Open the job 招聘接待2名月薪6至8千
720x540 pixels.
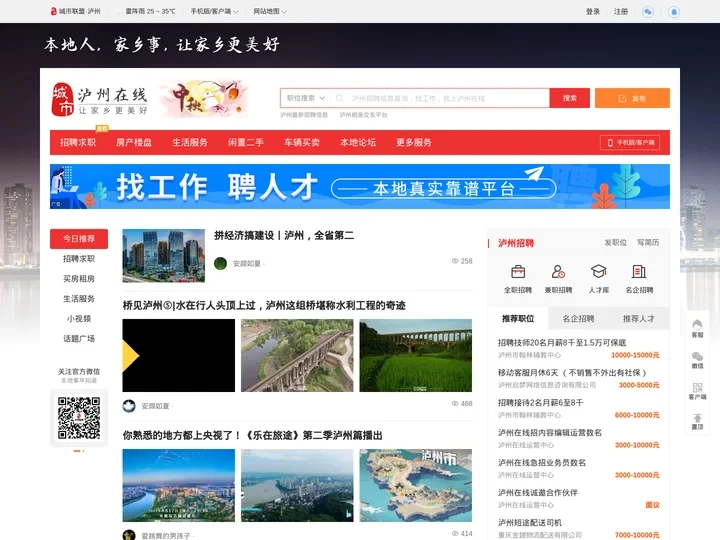(540, 403)
